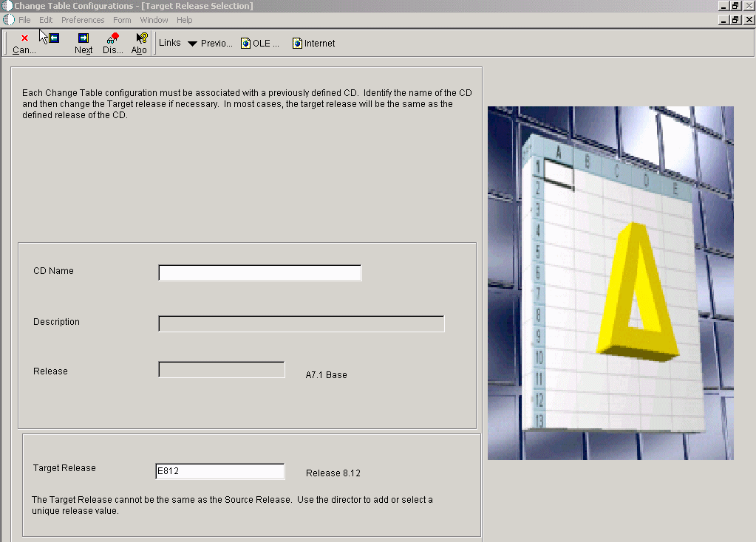Click the spreadsheet delta illustration

coord(610,283)
